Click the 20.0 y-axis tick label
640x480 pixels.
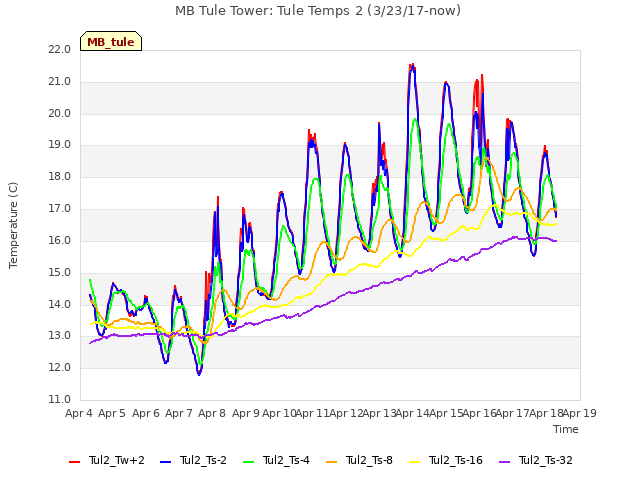click(60, 113)
